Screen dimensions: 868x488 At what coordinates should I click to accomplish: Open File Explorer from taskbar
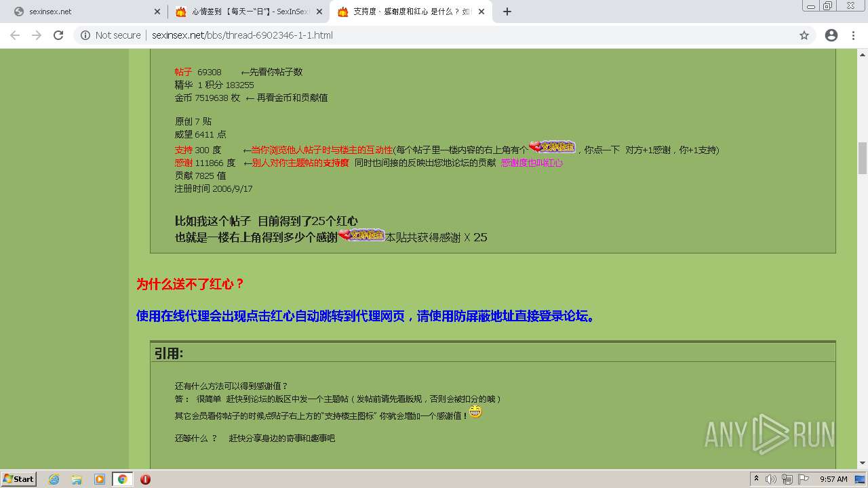click(x=77, y=479)
